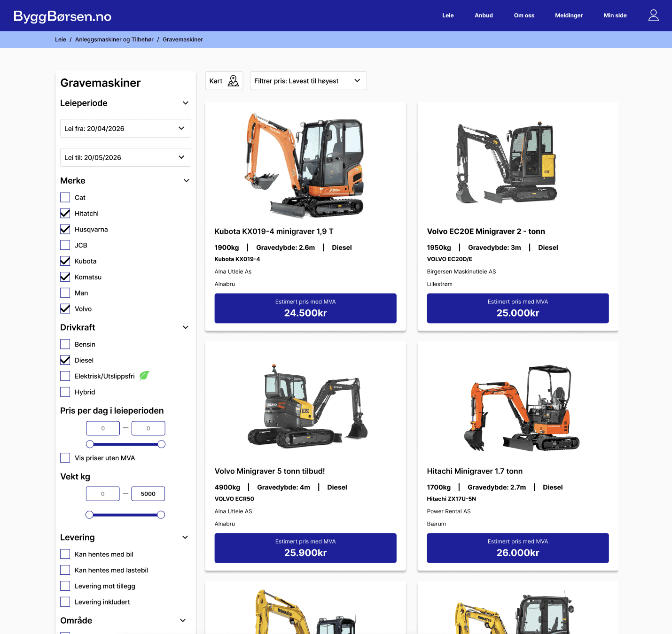Untick the Volvo brand checkbox

click(65, 309)
